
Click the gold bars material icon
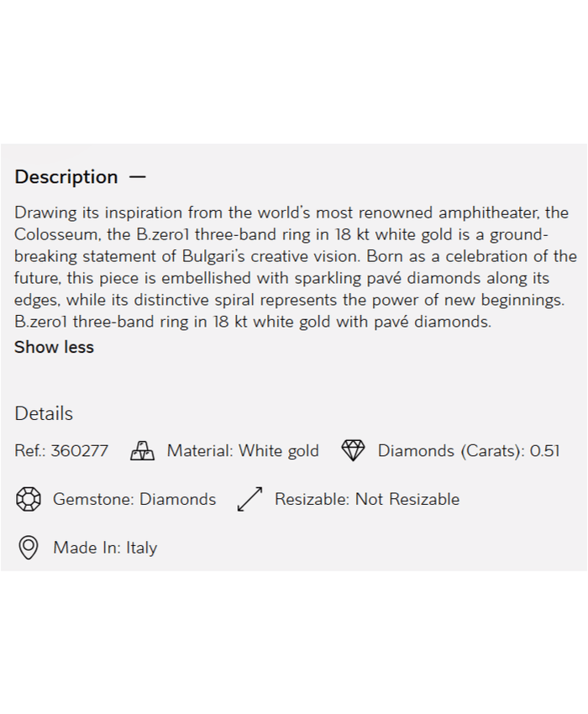point(143,451)
